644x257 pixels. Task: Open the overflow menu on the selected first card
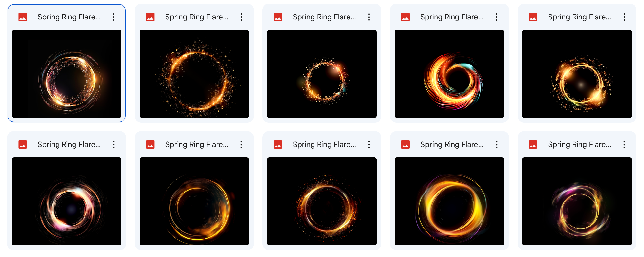click(x=114, y=17)
